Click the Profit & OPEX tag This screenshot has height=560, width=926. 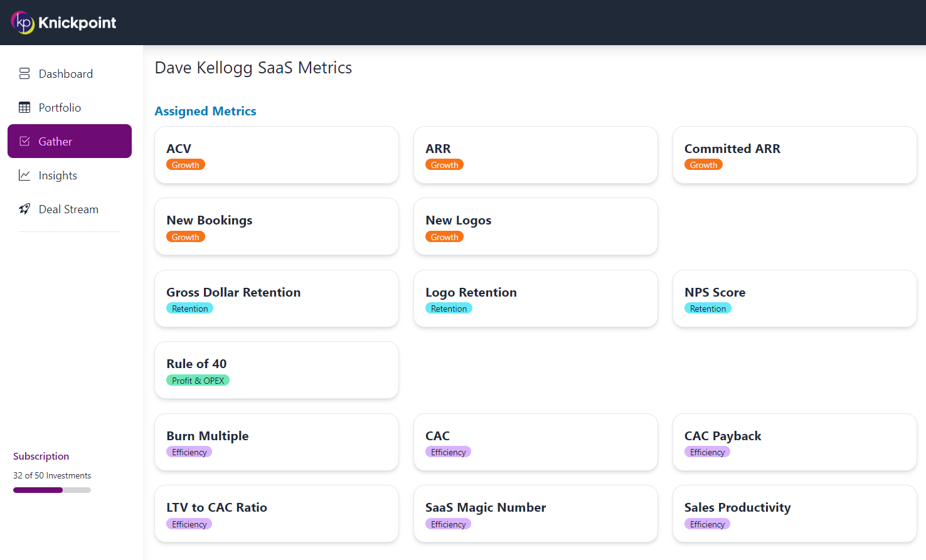(x=198, y=381)
